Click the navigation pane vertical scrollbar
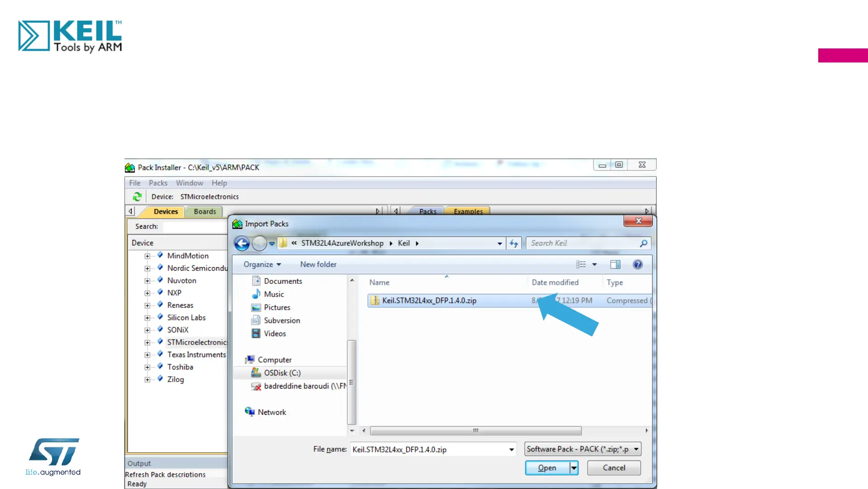868x489 pixels. pyautogui.click(x=351, y=382)
